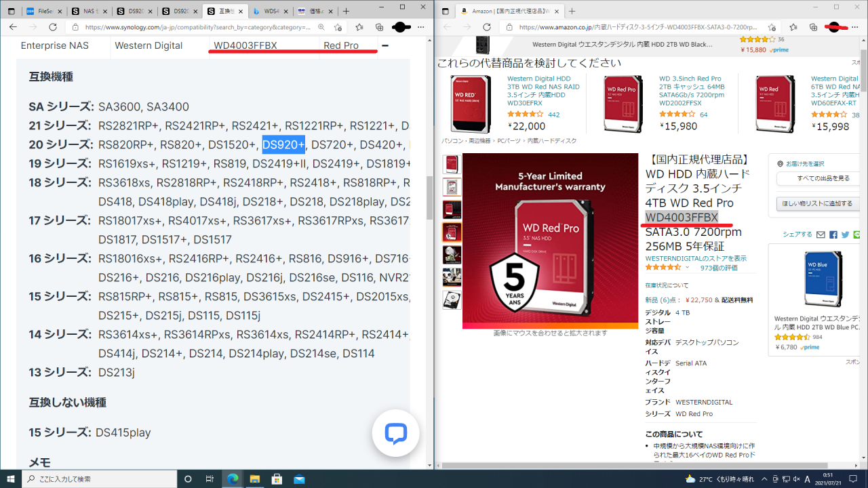Viewport: 868px width, 488px height.
Task: Click the taskbar search box
Action: 98,479
